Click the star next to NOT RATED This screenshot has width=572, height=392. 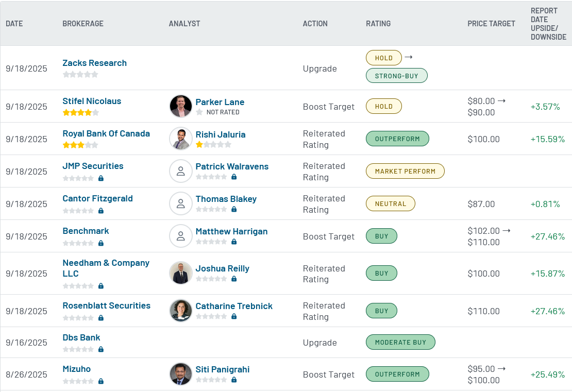[199, 112]
